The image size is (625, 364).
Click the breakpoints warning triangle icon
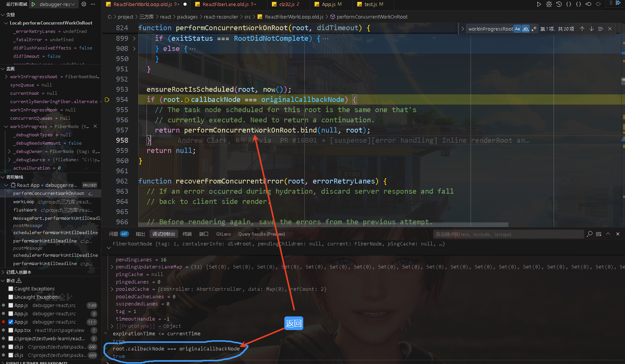point(19,281)
